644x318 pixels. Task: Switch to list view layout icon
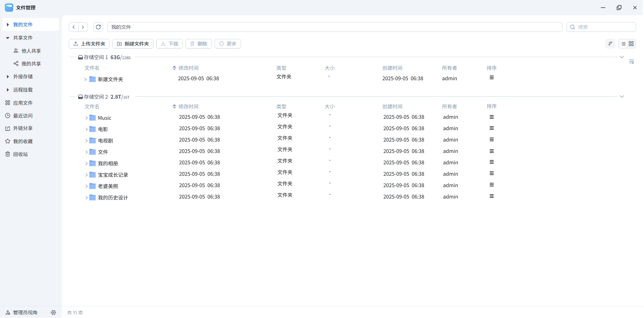tap(623, 44)
